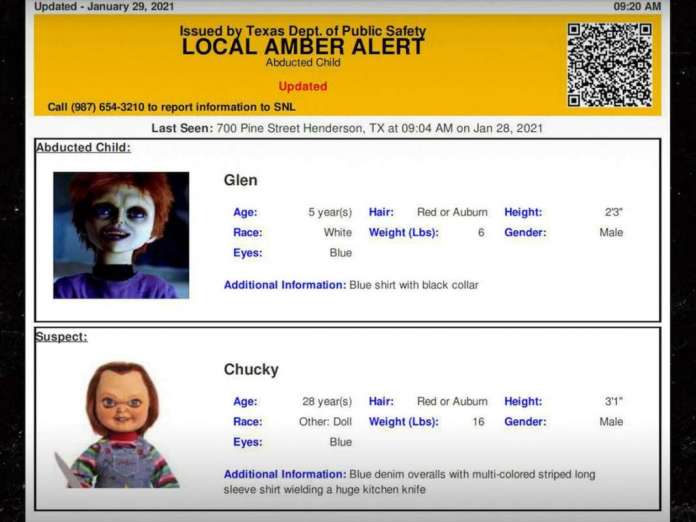
Task: Click the Abducted Child section heading
Action: [x=83, y=148]
